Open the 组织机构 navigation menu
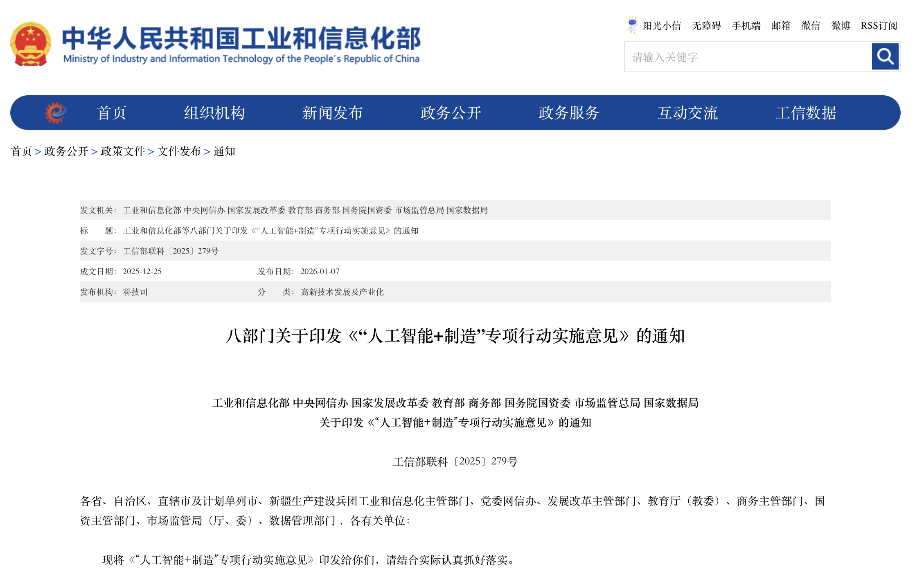This screenshot has height=580, width=924. coord(214,113)
